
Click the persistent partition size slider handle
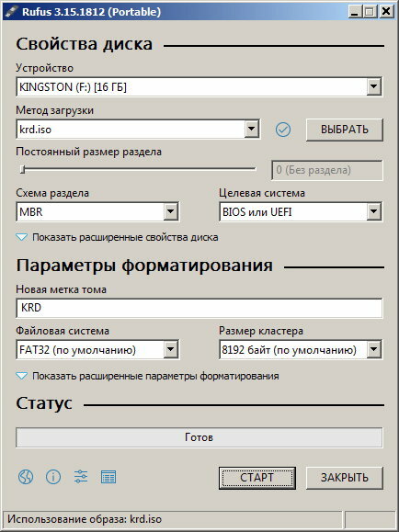(22, 169)
